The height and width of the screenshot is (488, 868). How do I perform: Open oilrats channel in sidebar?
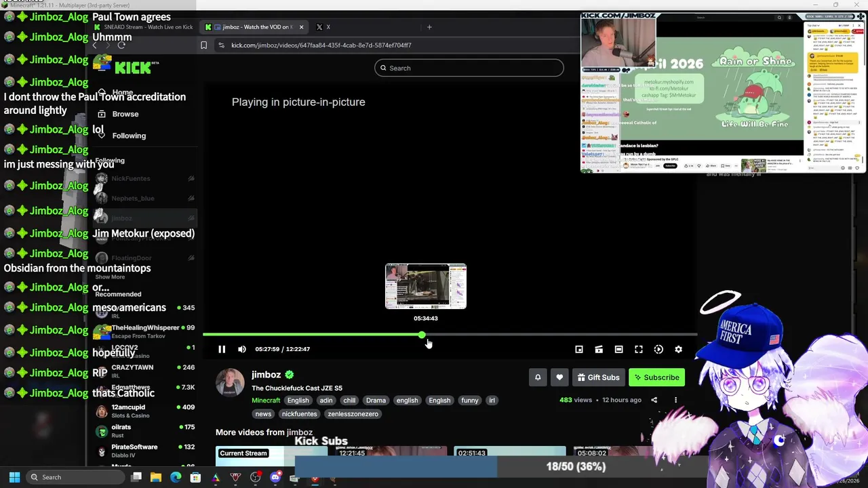144,431
